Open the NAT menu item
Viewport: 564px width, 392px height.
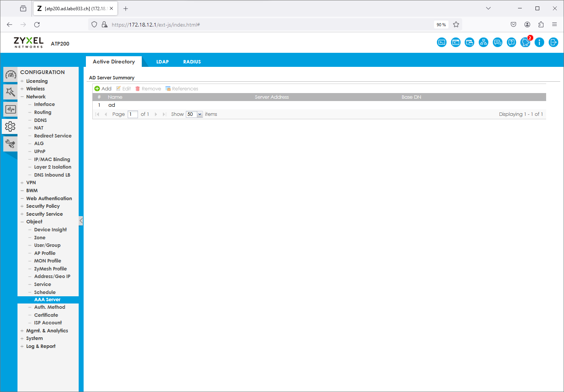[x=39, y=128]
